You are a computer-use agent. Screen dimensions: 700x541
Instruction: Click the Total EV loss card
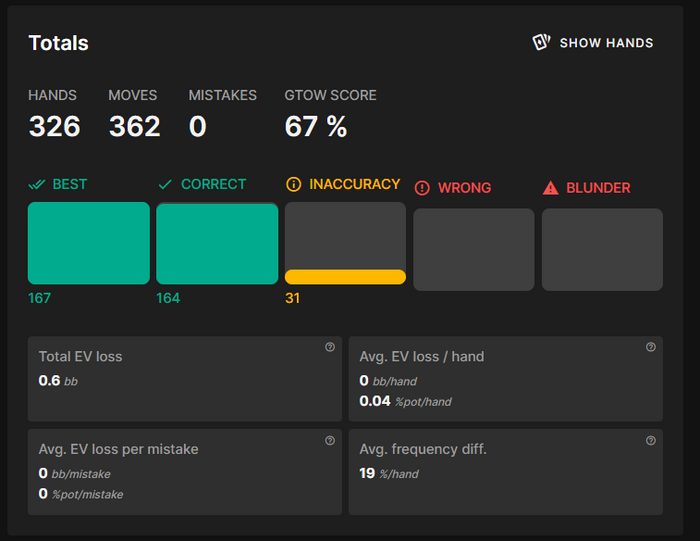coord(185,379)
